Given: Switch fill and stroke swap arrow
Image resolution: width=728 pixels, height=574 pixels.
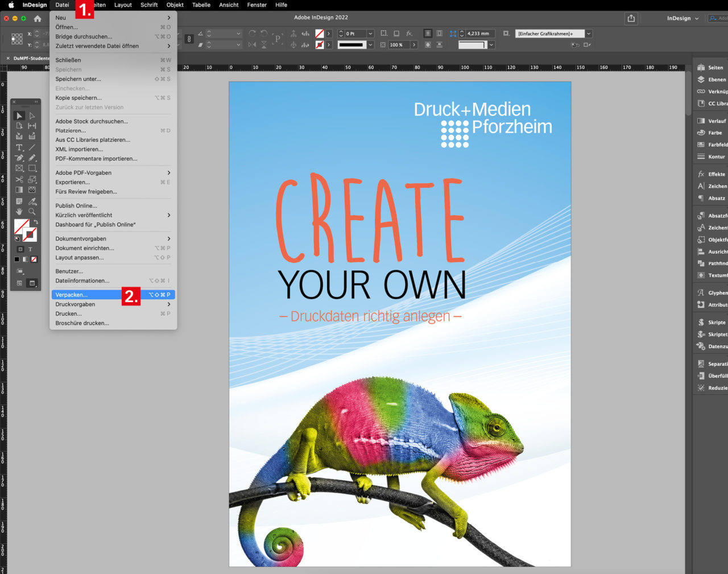Looking at the screenshot, I should click(35, 221).
